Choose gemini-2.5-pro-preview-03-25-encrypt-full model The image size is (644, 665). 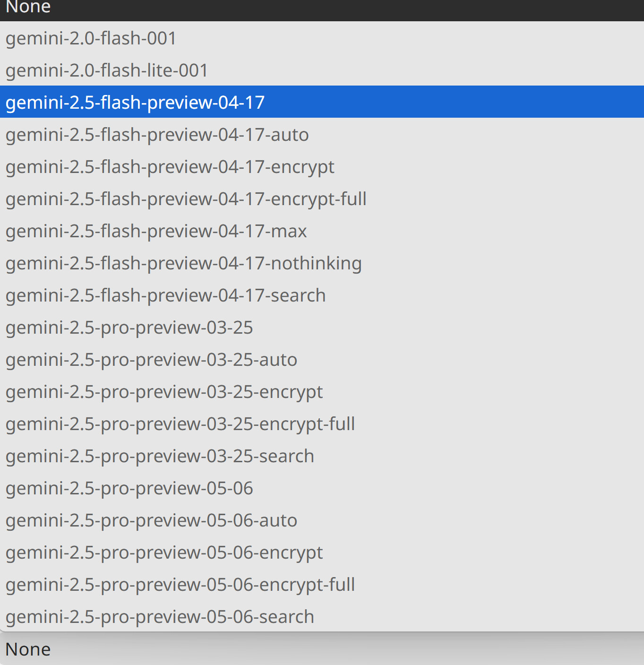(x=180, y=424)
